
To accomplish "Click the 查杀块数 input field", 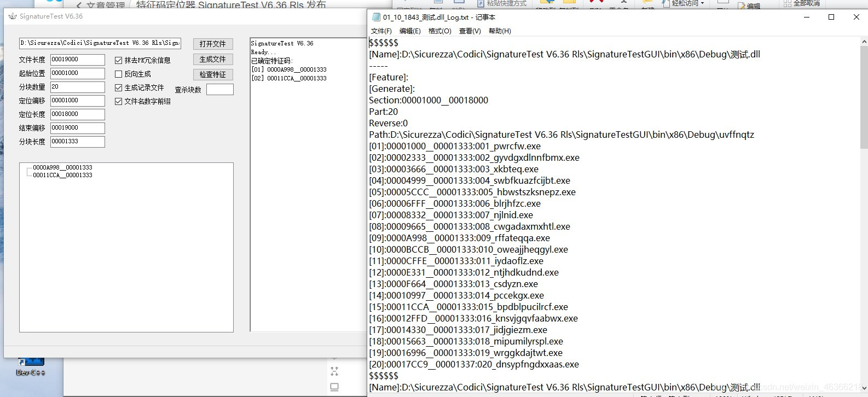I will (x=220, y=89).
